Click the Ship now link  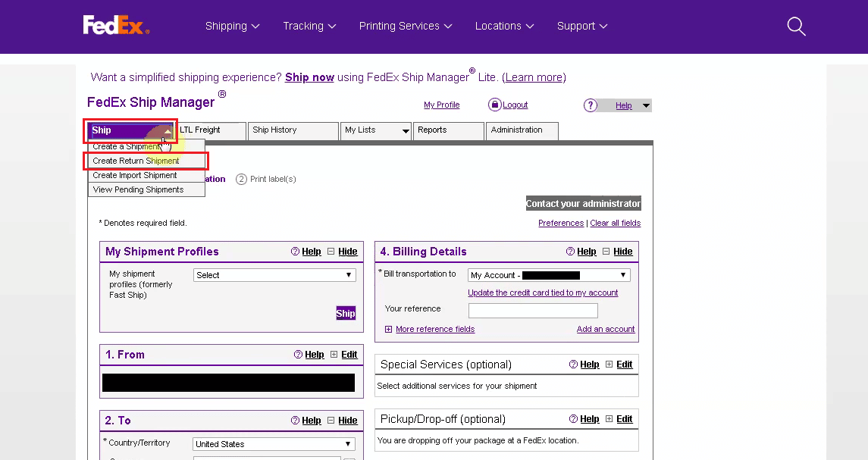[x=309, y=77]
